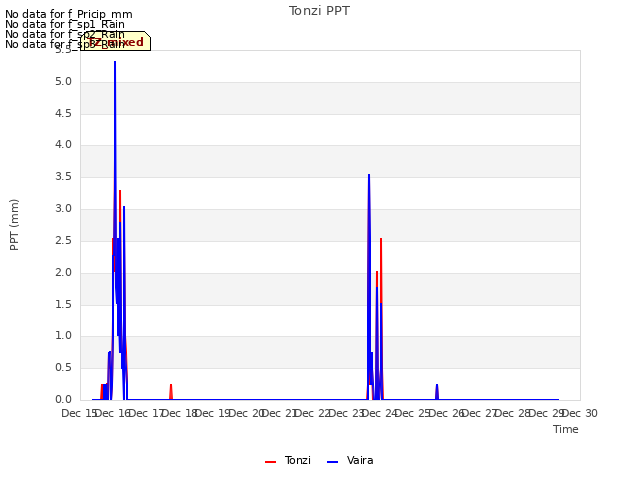This screenshot has height=480, width=640.
Task: Click the PPT (mm) y-axis label
Action: [x=14, y=225]
